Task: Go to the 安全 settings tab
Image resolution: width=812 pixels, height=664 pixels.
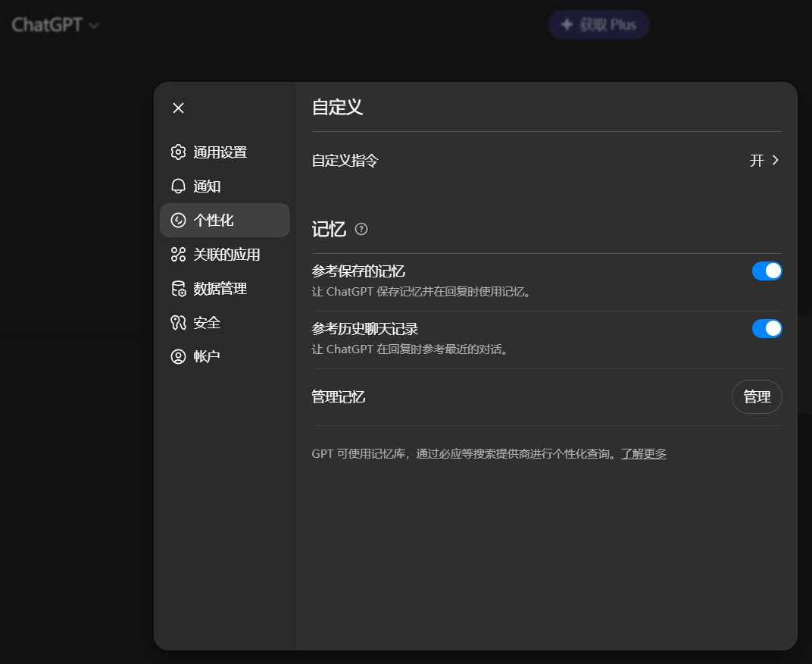Action: point(225,322)
